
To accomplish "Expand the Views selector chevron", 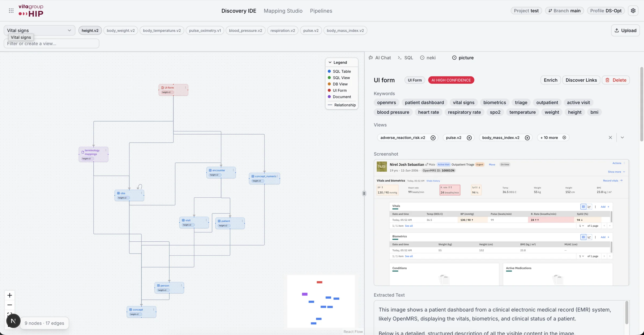I will coord(622,138).
